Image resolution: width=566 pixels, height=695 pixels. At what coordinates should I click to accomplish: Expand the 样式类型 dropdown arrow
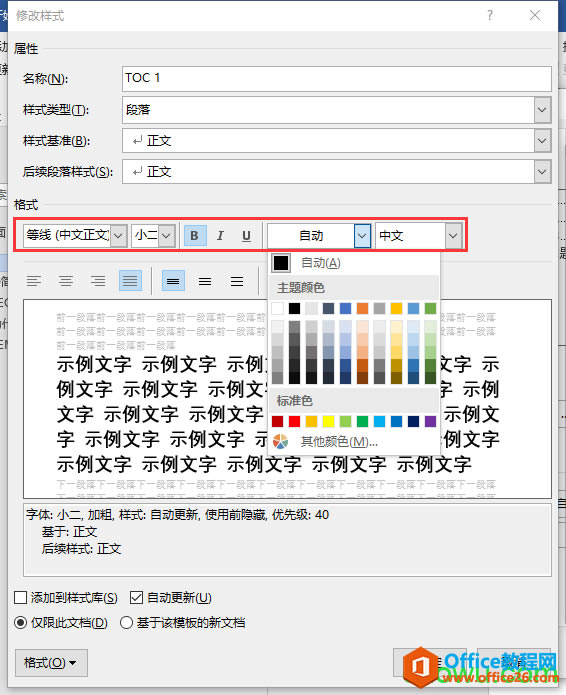coord(542,110)
